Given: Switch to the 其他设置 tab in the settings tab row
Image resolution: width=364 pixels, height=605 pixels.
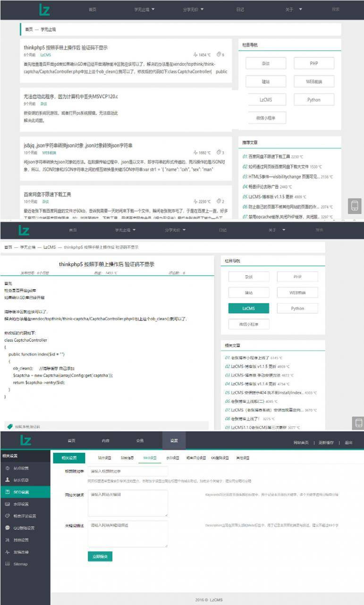Looking at the screenshot, I should click(x=243, y=458).
